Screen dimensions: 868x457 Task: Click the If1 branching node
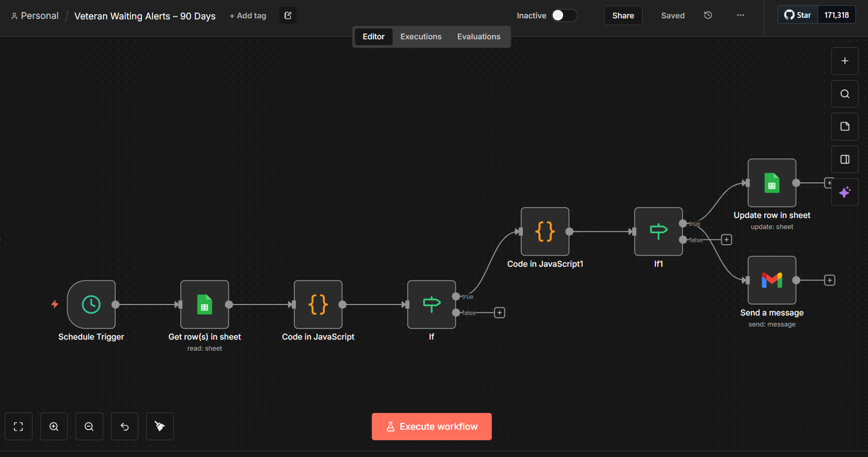(658, 232)
